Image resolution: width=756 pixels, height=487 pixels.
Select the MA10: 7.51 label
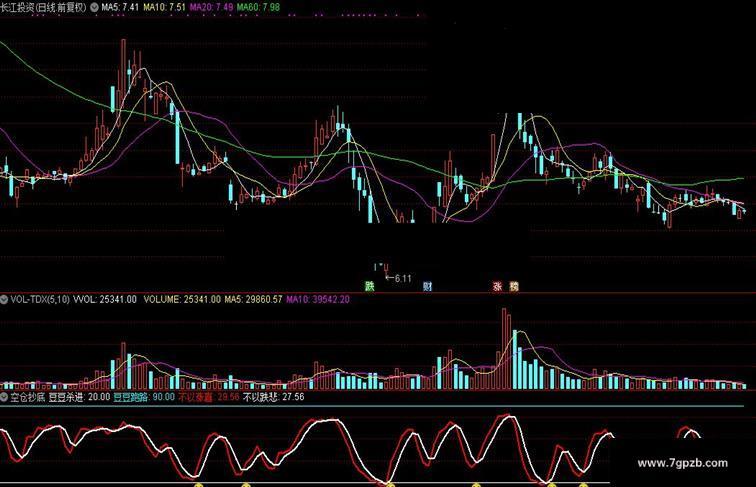(x=164, y=7)
